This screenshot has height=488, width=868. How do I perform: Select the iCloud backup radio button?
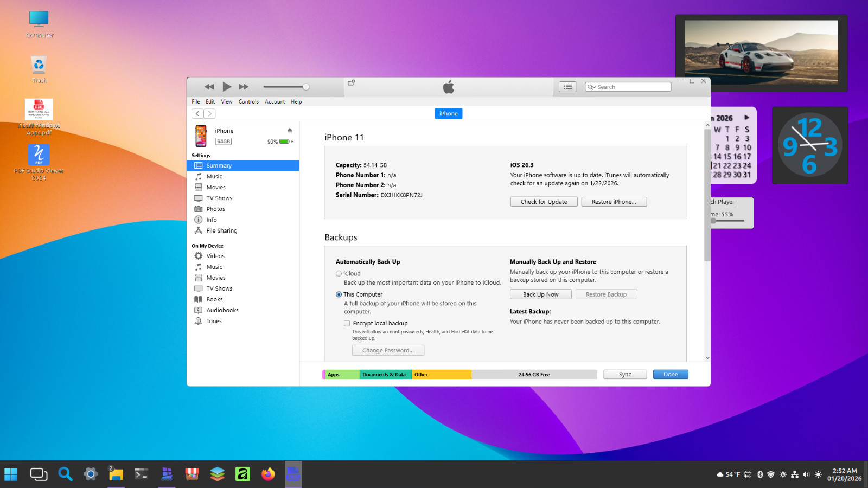tap(339, 274)
